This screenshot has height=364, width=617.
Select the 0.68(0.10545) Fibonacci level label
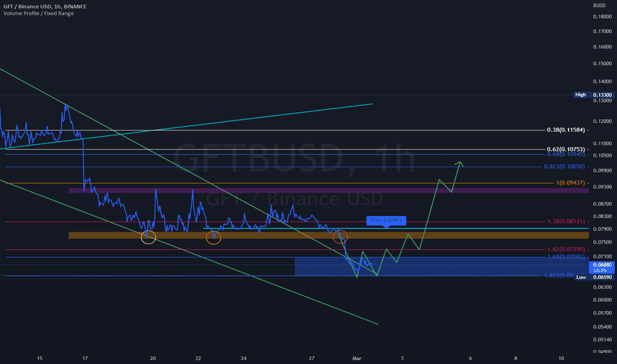(x=565, y=154)
